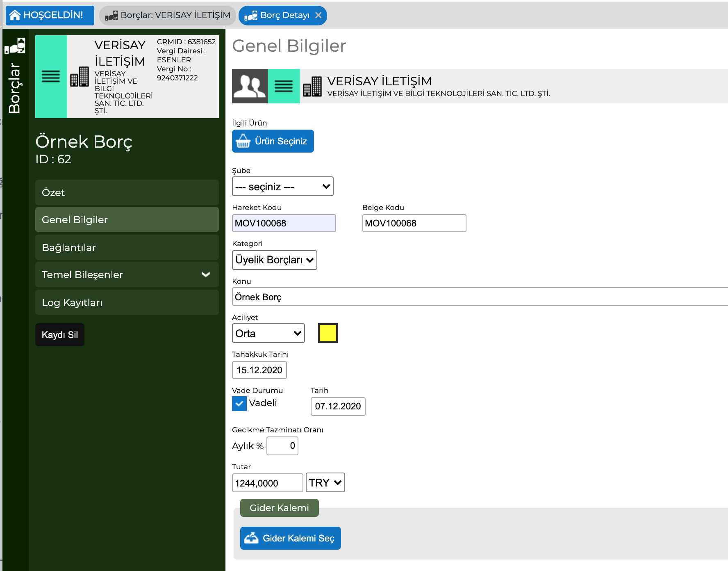Click the contacts people icon in header
The height and width of the screenshot is (571, 728).
pyautogui.click(x=250, y=86)
